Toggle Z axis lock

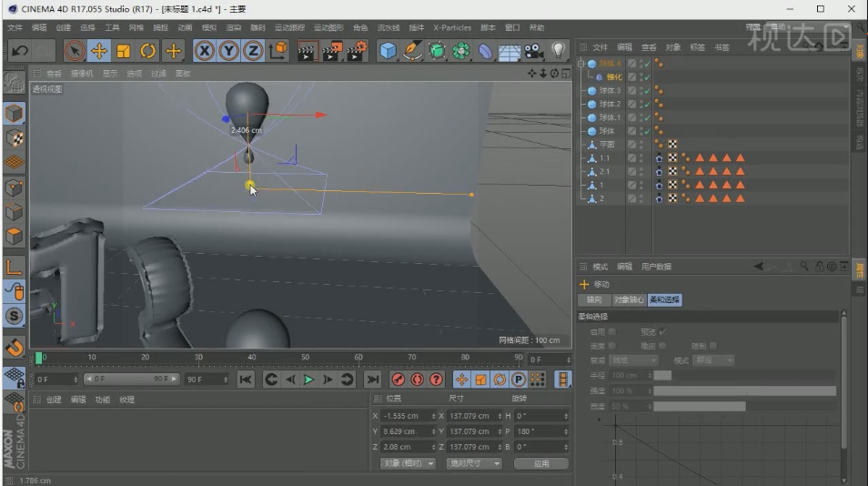tap(253, 51)
